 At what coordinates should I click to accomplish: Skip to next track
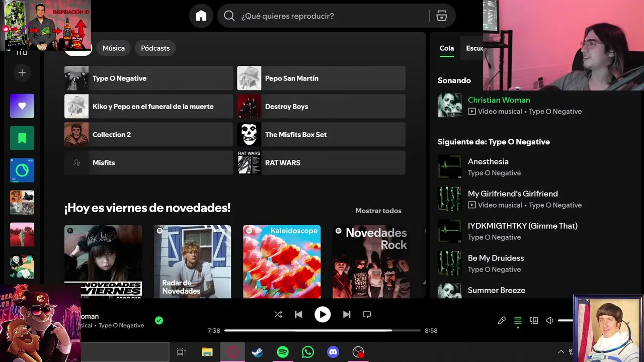pos(347,314)
